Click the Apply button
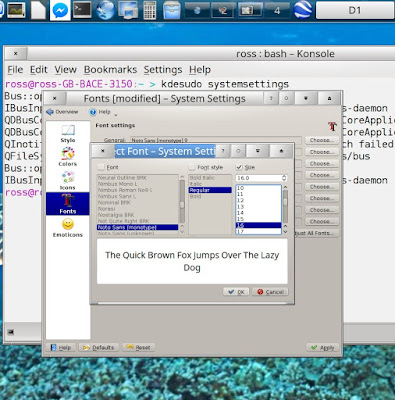395x400 pixels. (x=322, y=348)
